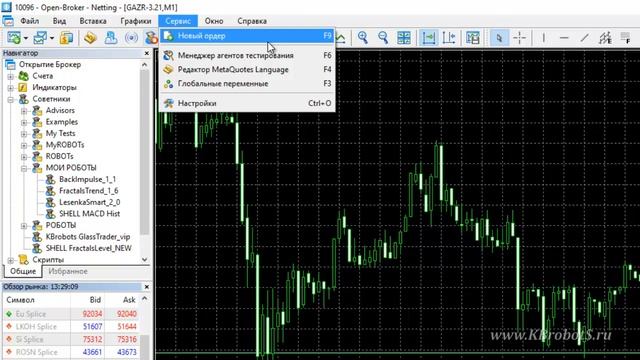
Task: Zoom in the chart
Action: click(x=362, y=38)
